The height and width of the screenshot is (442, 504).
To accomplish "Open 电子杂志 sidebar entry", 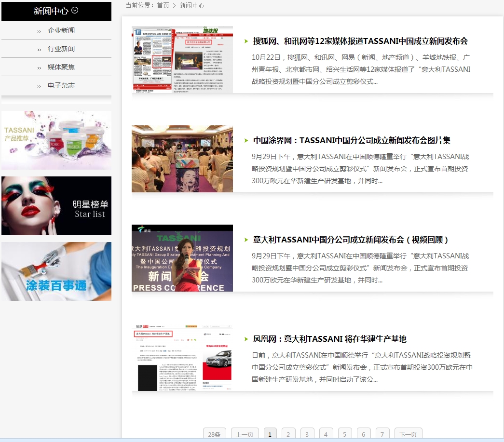I will coord(61,85).
